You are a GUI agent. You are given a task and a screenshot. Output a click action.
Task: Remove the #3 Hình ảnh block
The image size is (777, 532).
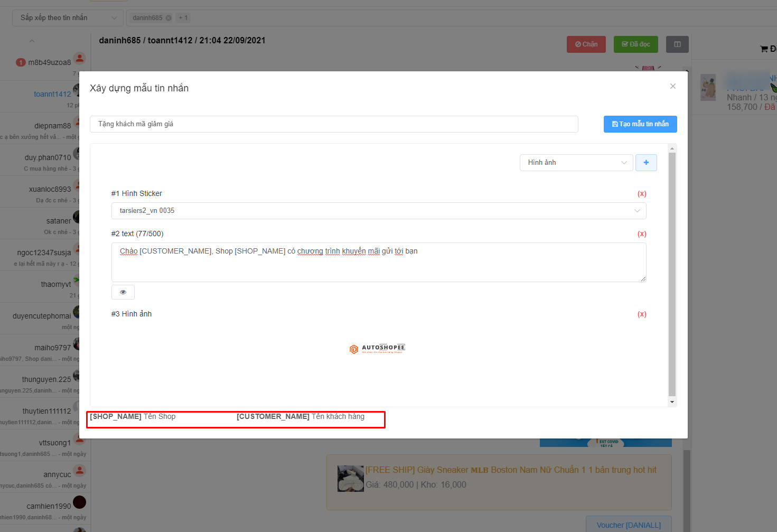pyautogui.click(x=642, y=314)
